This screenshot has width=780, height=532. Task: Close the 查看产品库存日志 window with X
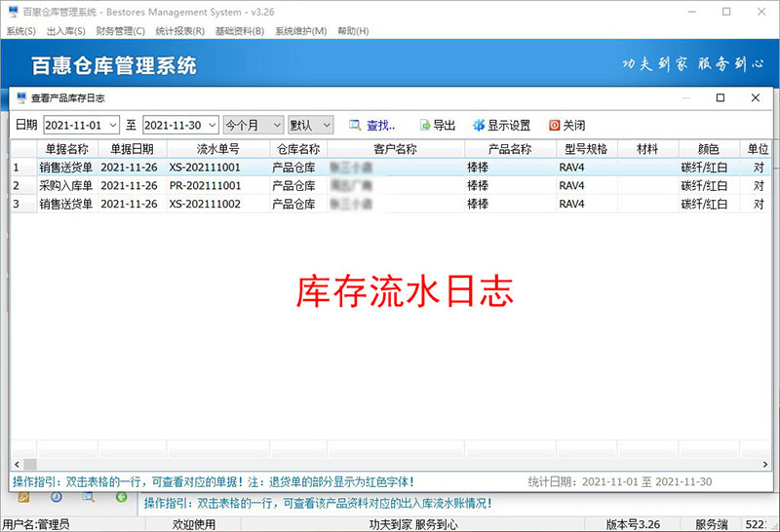755,98
